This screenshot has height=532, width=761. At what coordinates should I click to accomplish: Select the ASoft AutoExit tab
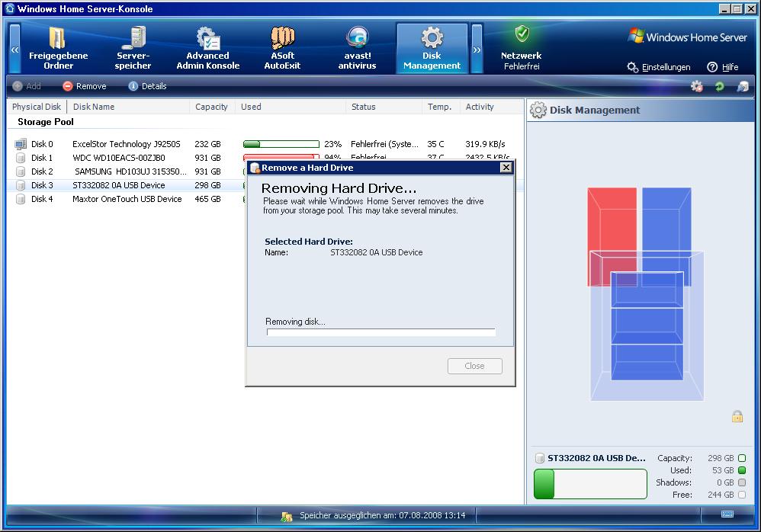[282, 48]
